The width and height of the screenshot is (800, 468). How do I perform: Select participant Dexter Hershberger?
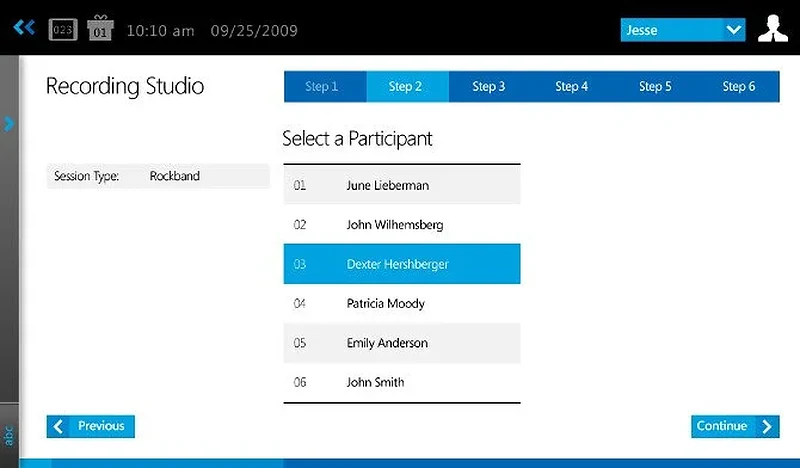pyautogui.click(x=402, y=264)
